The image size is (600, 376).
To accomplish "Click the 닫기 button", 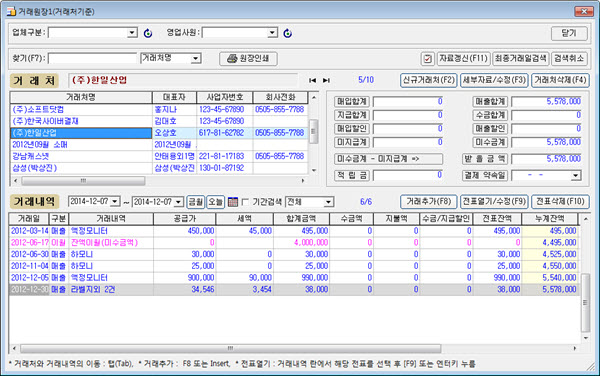I will pos(569,33).
